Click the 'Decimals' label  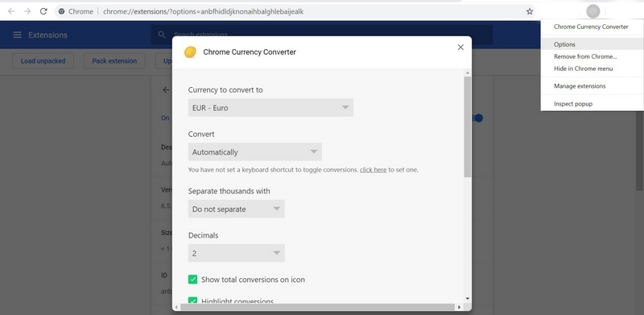click(x=204, y=235)
